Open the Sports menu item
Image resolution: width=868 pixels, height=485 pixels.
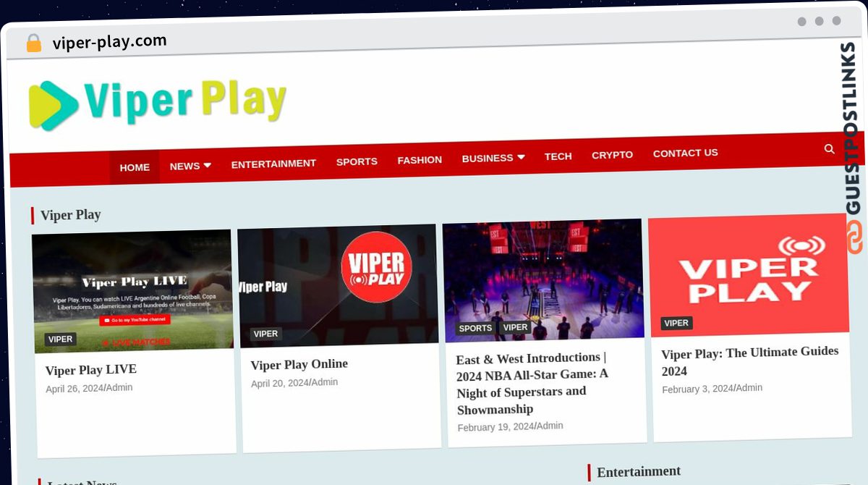tap(357, 161)
